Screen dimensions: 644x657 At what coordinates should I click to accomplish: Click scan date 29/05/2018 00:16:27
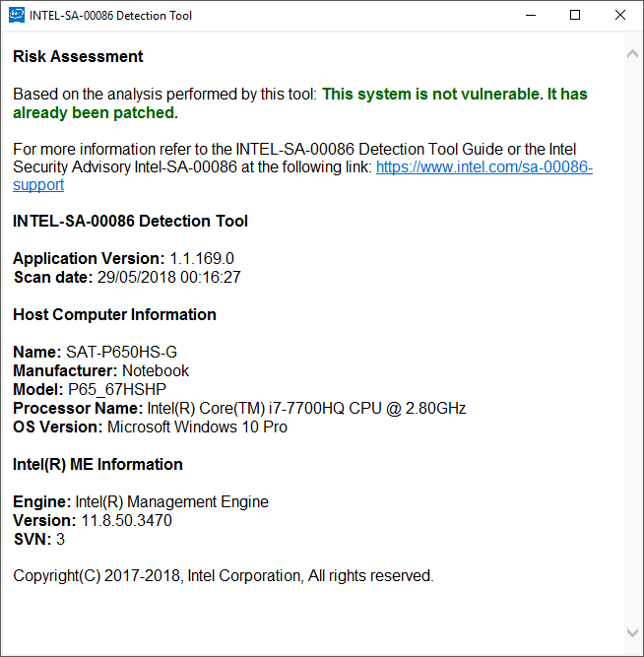pos(169,278)
